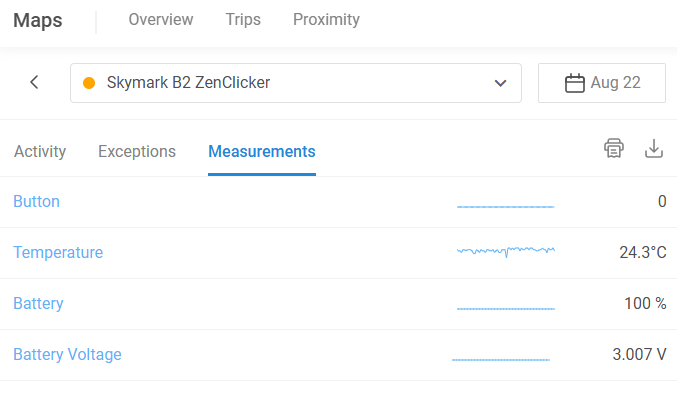Click the orange status dot beside Skymark B2 ZenClicker
This screenshot has width=677, height=403.
click(x=89, y=83)
